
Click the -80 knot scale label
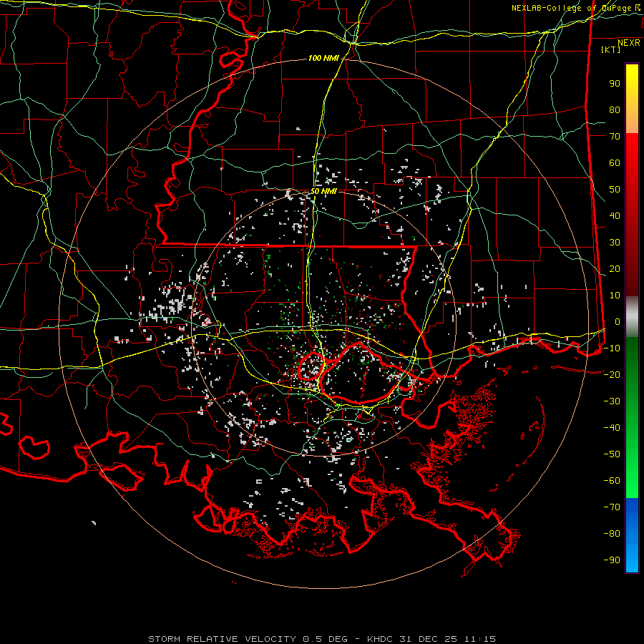click(612, 534)
